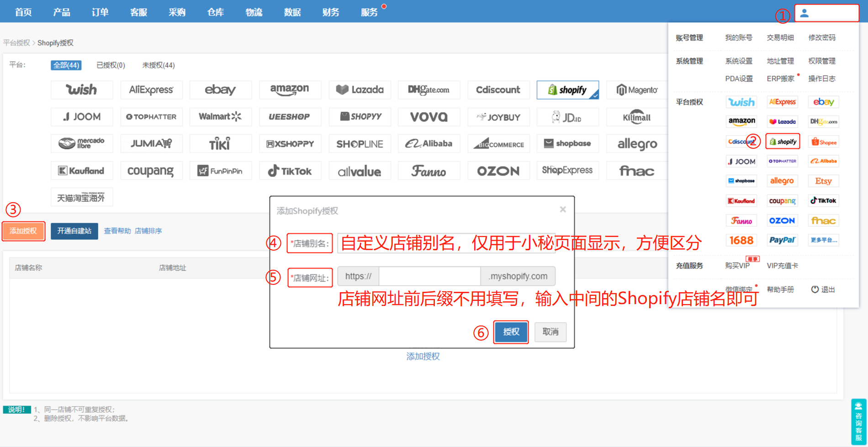Choose the Wish platform tile
868x447 pixels.
coord(82,90)
